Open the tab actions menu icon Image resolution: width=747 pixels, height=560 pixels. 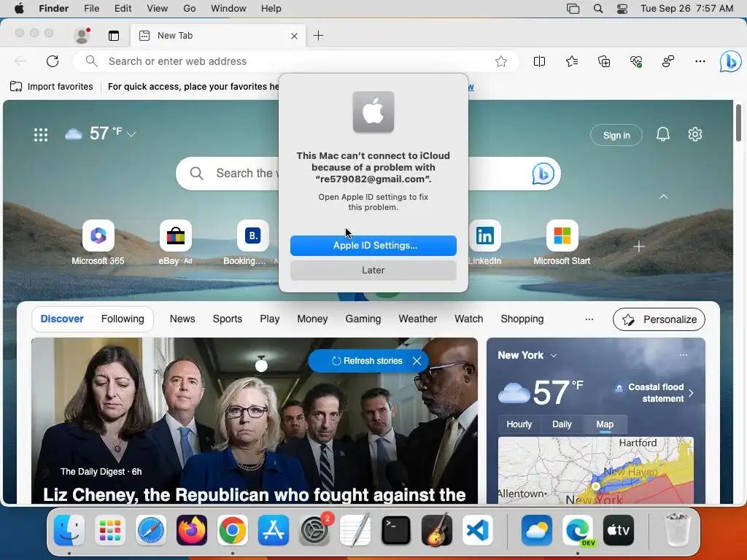click(113, 36)
